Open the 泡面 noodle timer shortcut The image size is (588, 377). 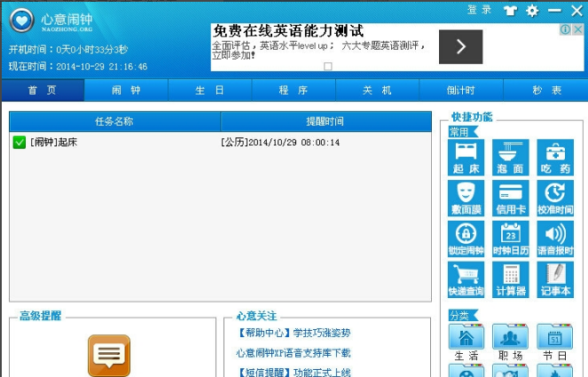(x=510, y=157)
